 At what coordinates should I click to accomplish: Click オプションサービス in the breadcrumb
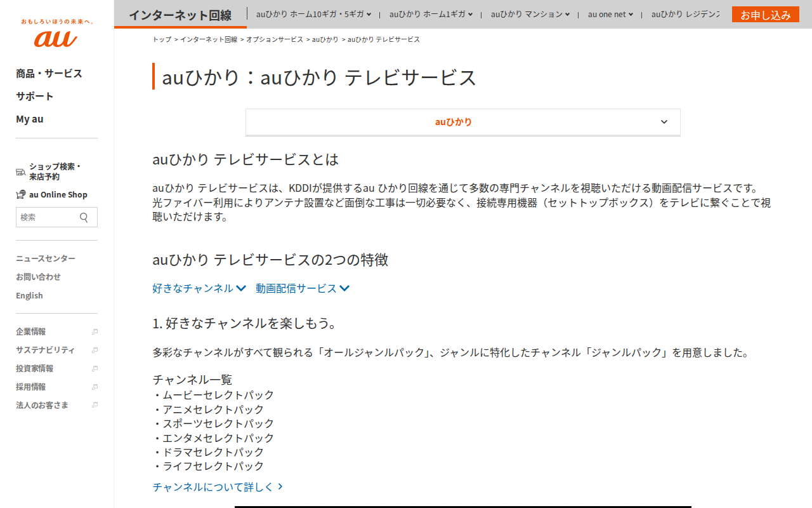pyautogui.click(x=275, y=39)
